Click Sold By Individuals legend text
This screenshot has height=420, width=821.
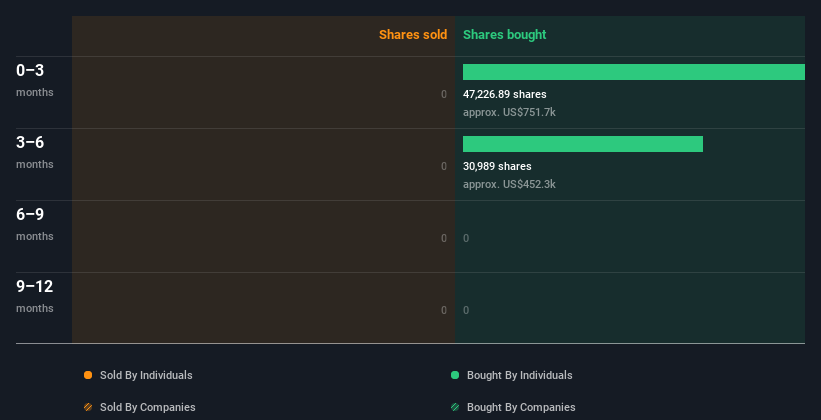pos(146,375)
